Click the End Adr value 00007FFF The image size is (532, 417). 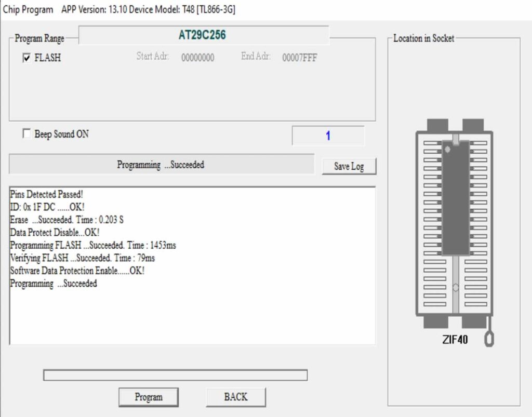[299, 58]
